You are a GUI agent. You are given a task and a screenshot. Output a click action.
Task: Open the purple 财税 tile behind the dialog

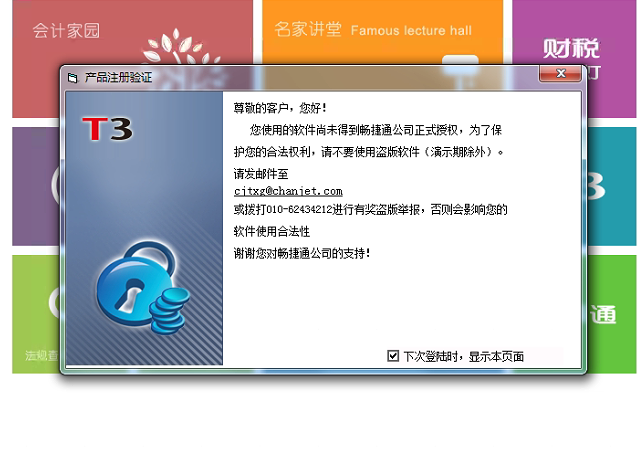[574, 33]
